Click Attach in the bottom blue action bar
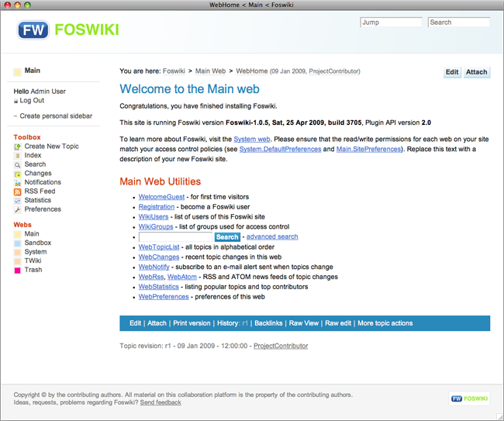 157,323
